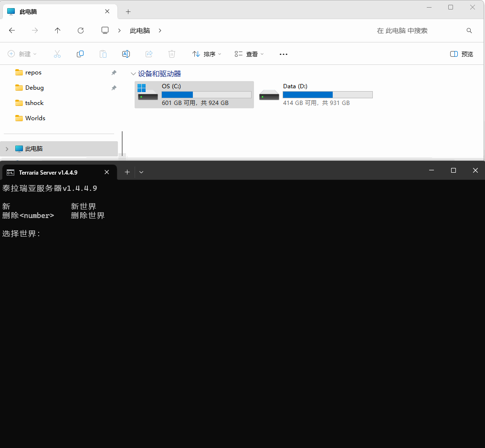Maximize the File Explorer window

coord(451,8)
